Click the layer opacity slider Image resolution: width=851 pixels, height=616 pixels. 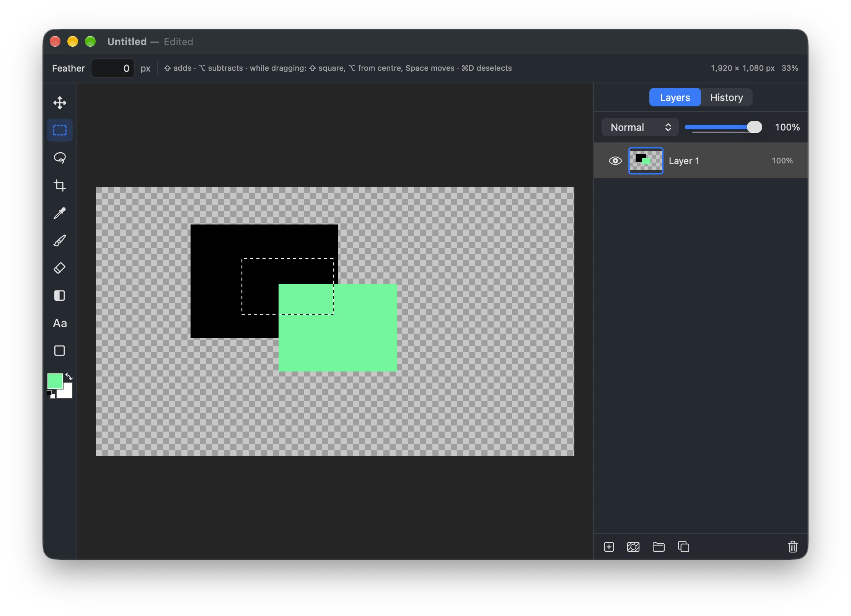pyautogui.click(x=723, y=127)
